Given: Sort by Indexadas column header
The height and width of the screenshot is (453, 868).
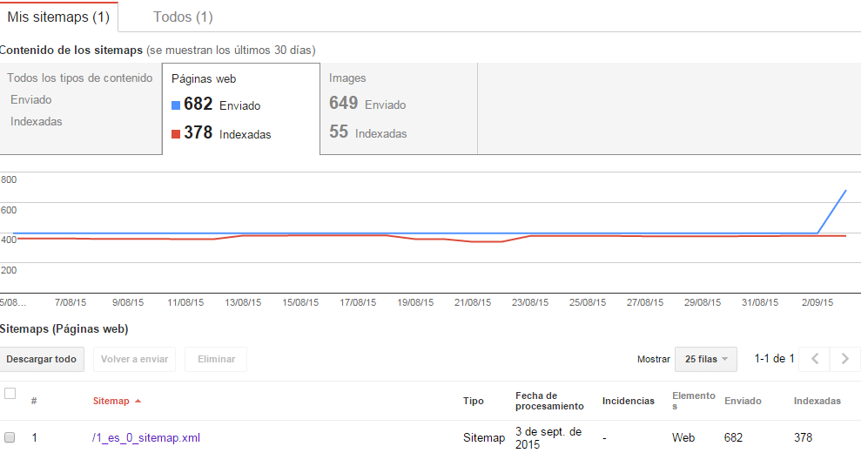Looking at the screenshot, I should click(818, 401).
